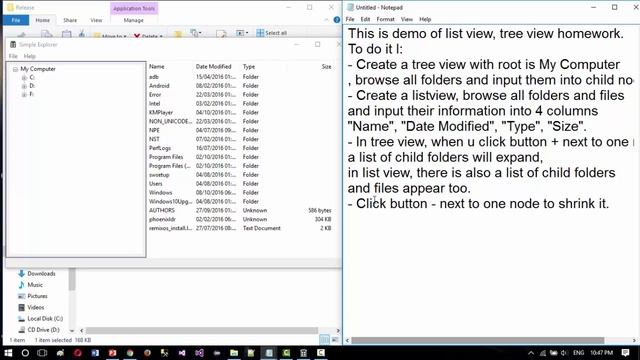
Task: Open Notepad's File menu
Action: (x=350, y=19)
